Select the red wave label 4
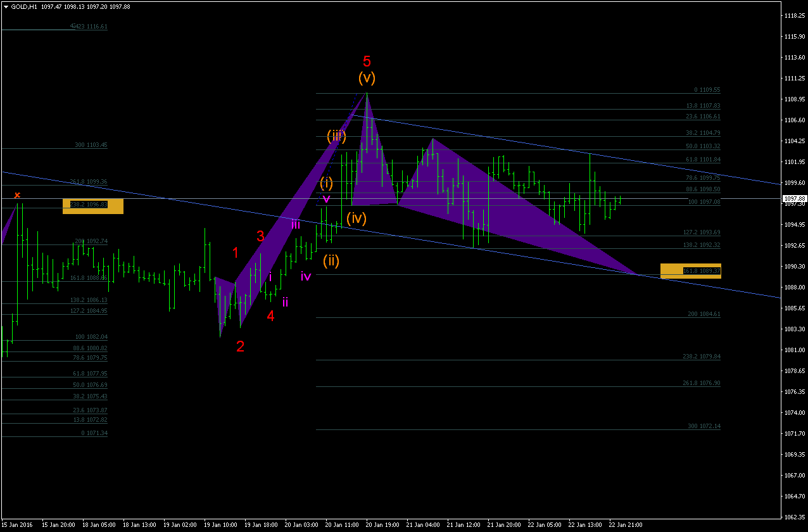 270,316
